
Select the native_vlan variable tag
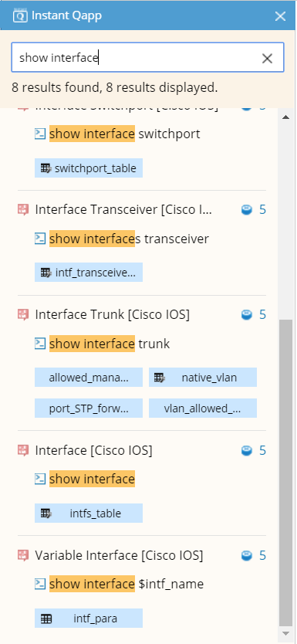[x=203, y=378]
